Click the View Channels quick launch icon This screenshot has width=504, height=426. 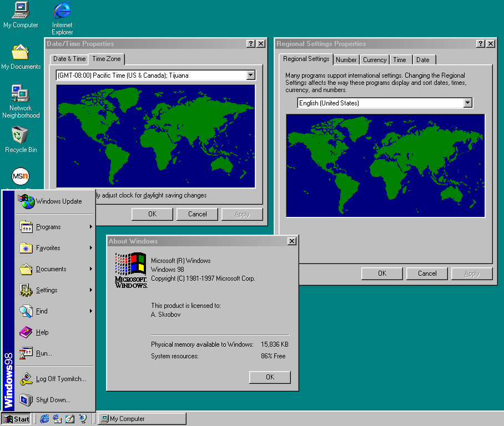(x=83, y=419)
